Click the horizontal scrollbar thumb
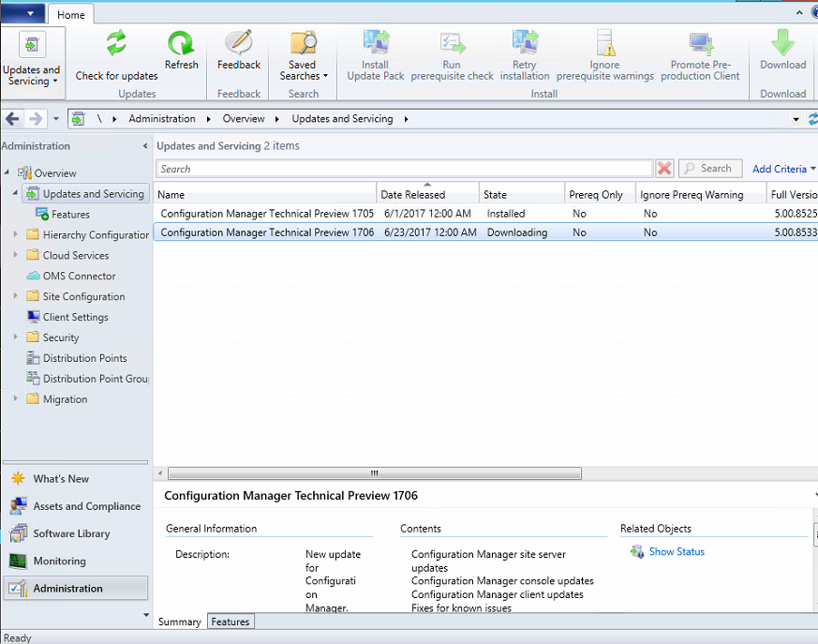818x644 pixels. click(375, 473)
